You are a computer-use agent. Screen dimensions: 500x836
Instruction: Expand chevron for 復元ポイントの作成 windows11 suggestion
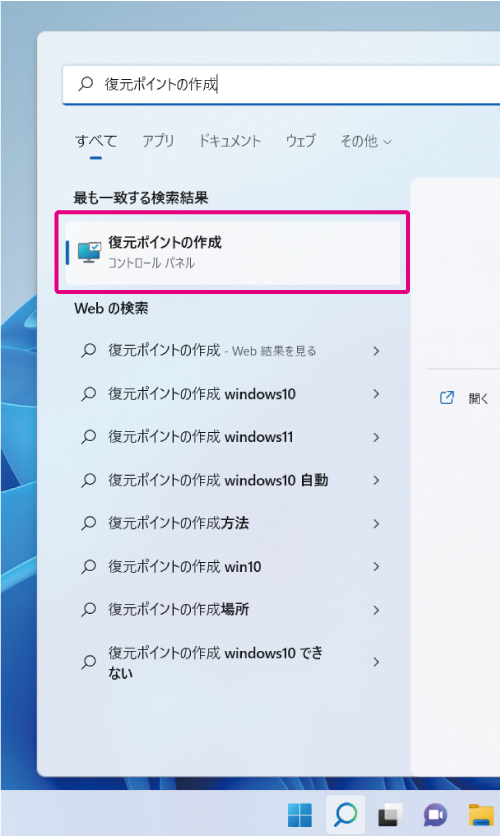[x=376, y=437]
